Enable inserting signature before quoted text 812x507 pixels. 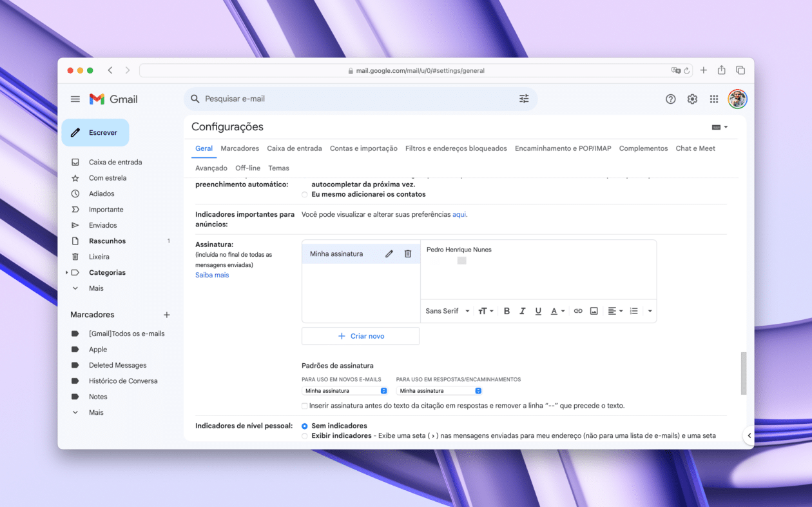(305, 406)
